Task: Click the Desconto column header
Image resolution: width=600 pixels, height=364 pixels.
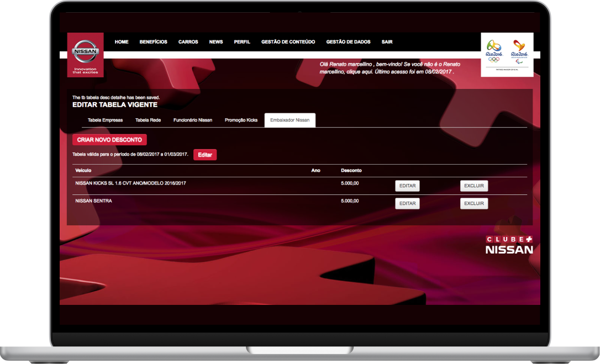Action: [351, 170]
